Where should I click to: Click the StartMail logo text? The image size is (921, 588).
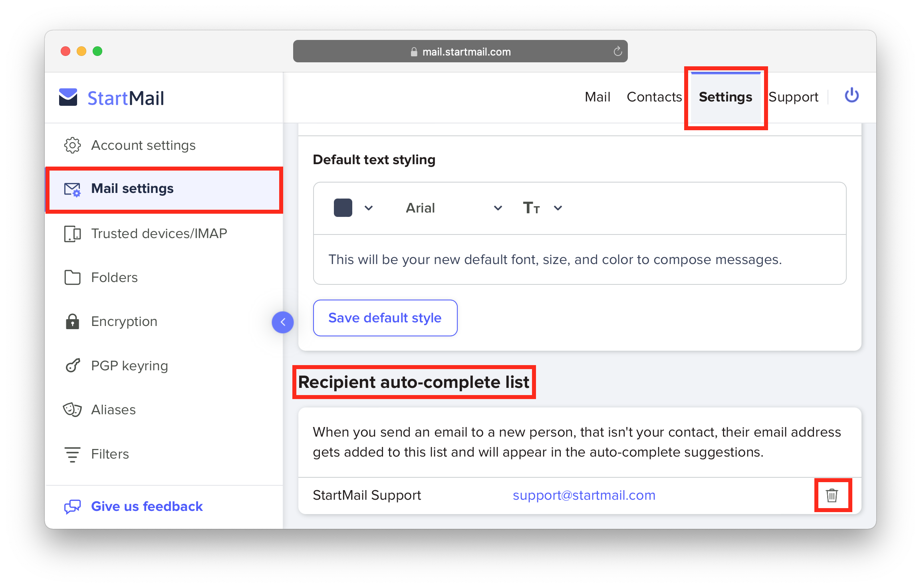pos(126,98)
